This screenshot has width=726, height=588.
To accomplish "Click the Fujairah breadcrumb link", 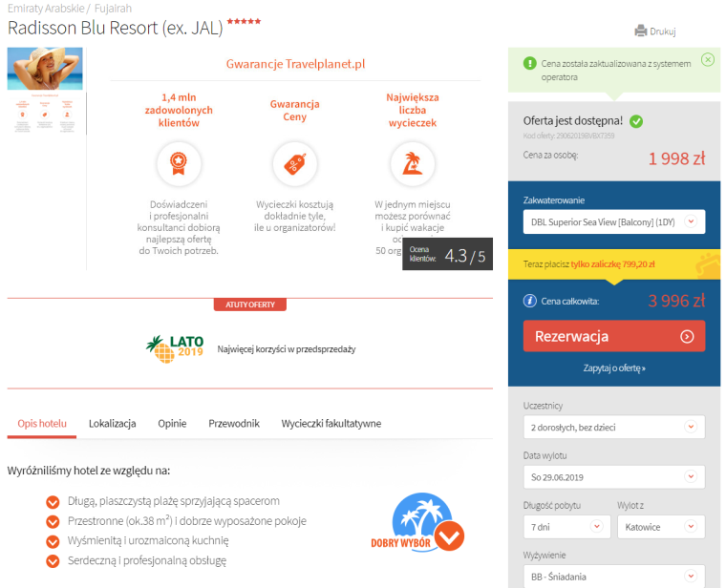I will click(x=113, y=9).
